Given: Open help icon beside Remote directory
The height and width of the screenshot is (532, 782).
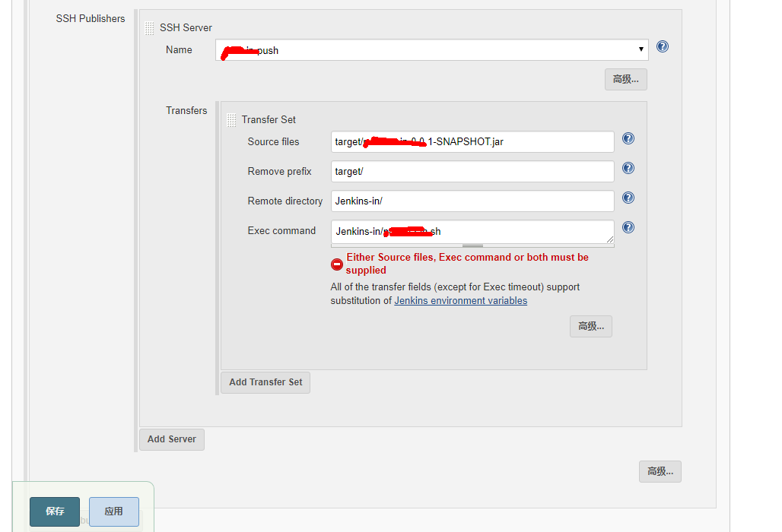Looking at the screenshot, I should pyautogui.click(x=628, y=198).
